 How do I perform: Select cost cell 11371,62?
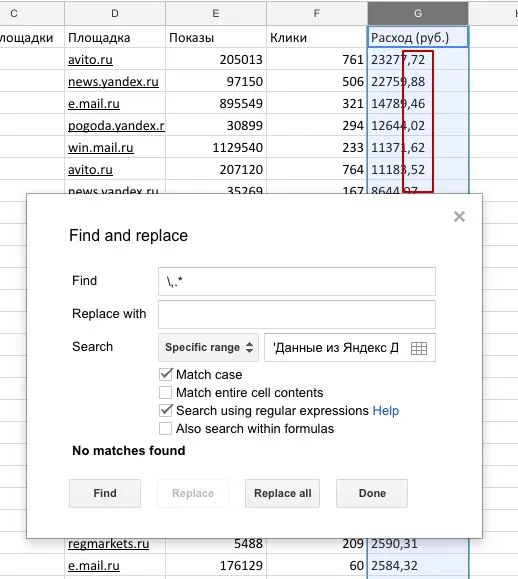pyautogui.click(x=418, y=148)
